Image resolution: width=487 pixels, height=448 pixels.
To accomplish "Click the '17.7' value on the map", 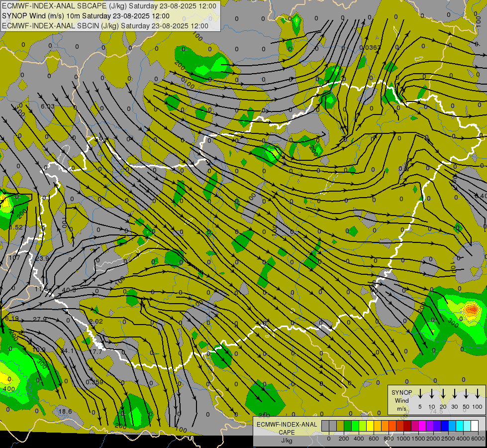I will [96, 352].
